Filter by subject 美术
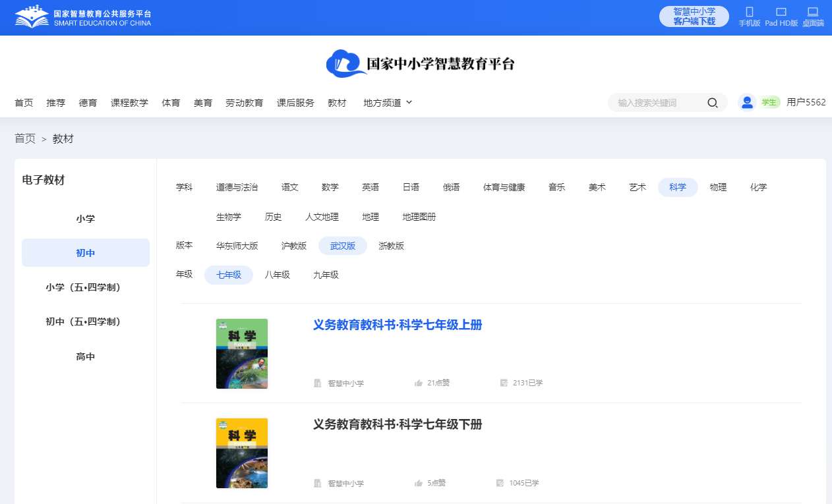Viewport: 832px width, 504px height. (x=597, y=187)
